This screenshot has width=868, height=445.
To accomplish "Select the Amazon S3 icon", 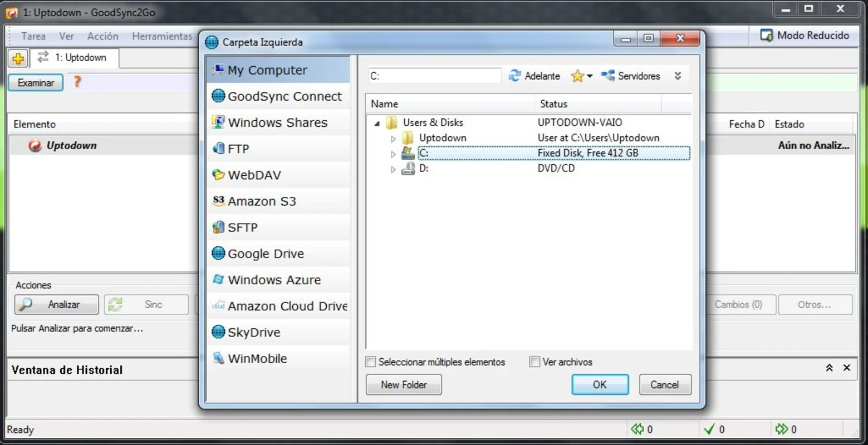I will pyautogui.click(x=218, y=201).
